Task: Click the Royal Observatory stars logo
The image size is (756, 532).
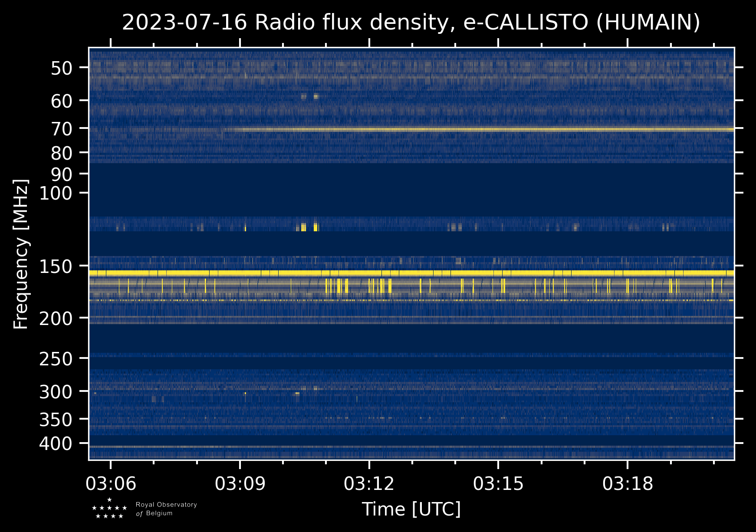Action: 109,508
